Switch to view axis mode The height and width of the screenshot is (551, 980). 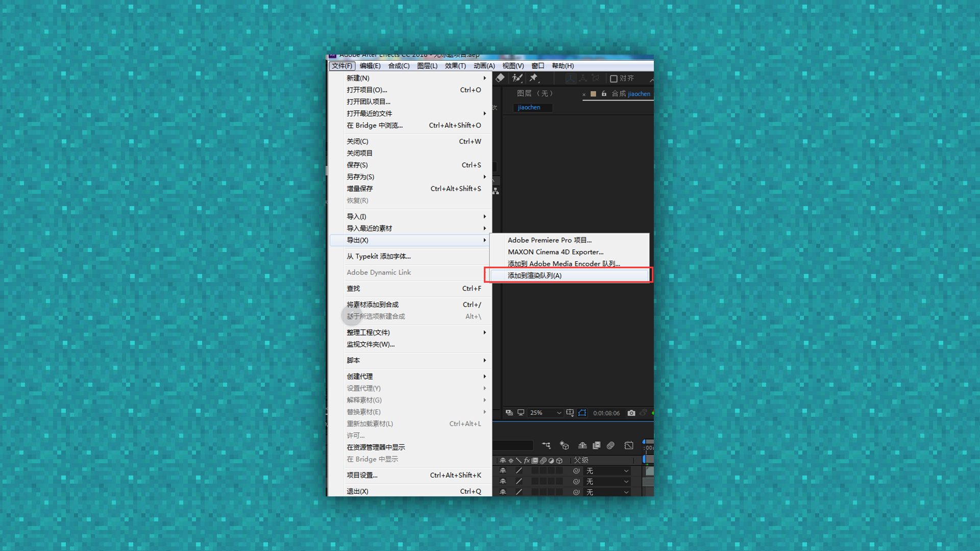coord(595,78)
